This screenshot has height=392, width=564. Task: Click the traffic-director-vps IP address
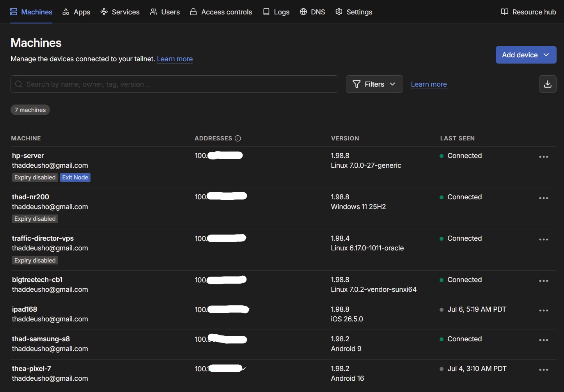coord(220,238)
